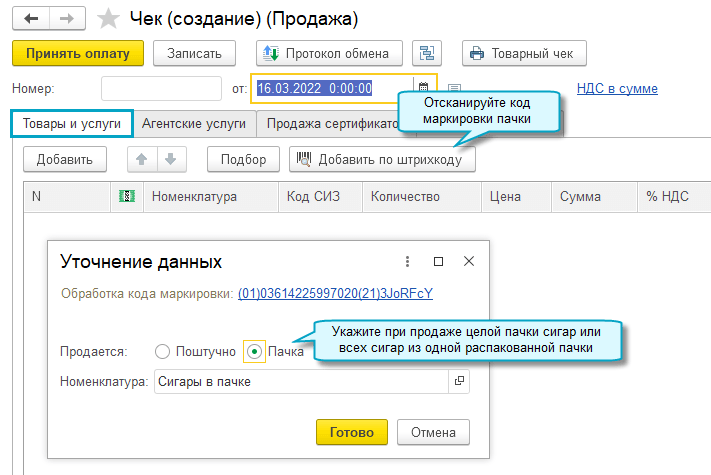
Task: Select the Поштучно radio option
Action: coord(162,351)
